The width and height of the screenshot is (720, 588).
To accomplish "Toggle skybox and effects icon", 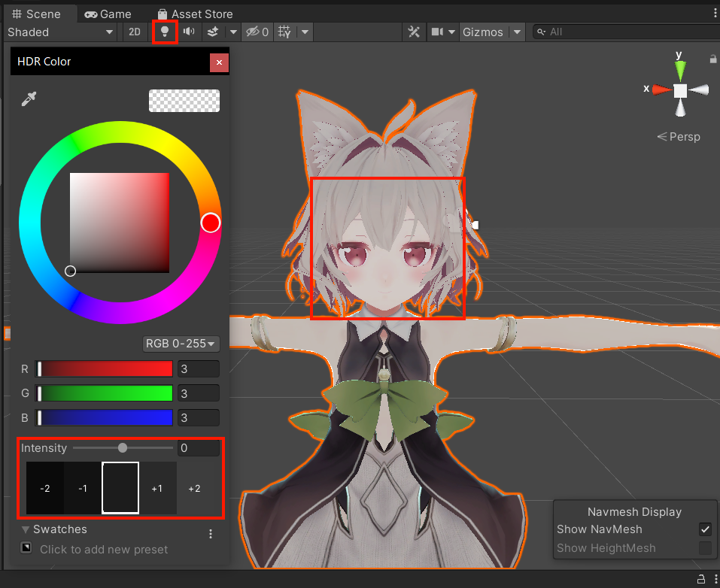I will click(213, 32).
